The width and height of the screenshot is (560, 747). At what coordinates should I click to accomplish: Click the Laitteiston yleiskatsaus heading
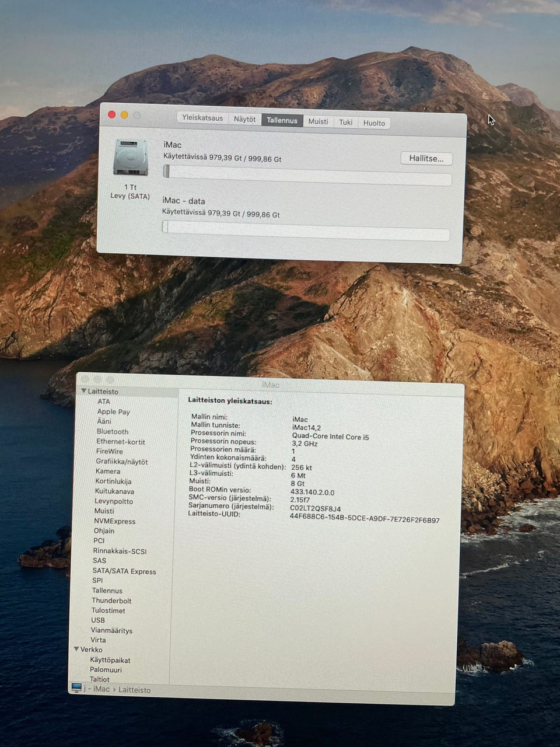[230, 402]
